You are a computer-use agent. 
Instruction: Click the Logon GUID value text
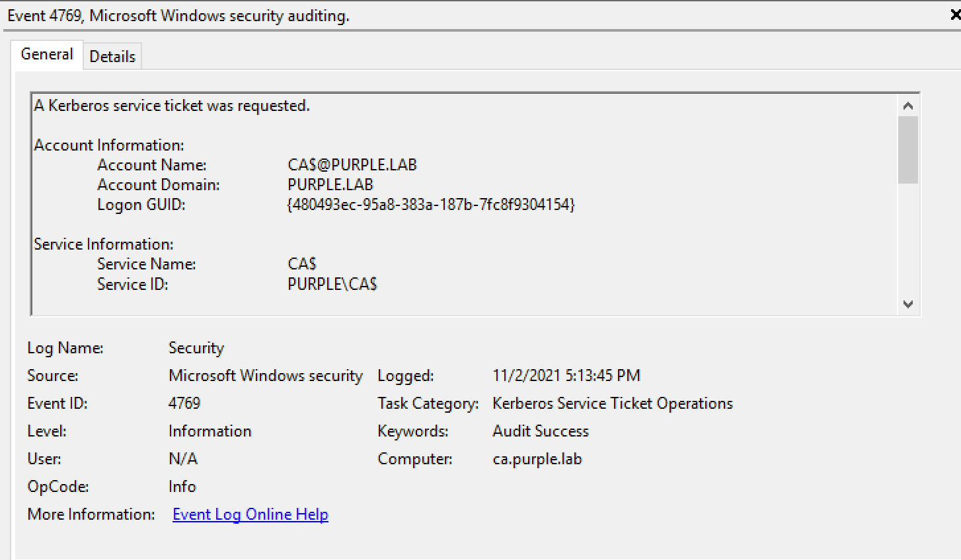(431, 205)
